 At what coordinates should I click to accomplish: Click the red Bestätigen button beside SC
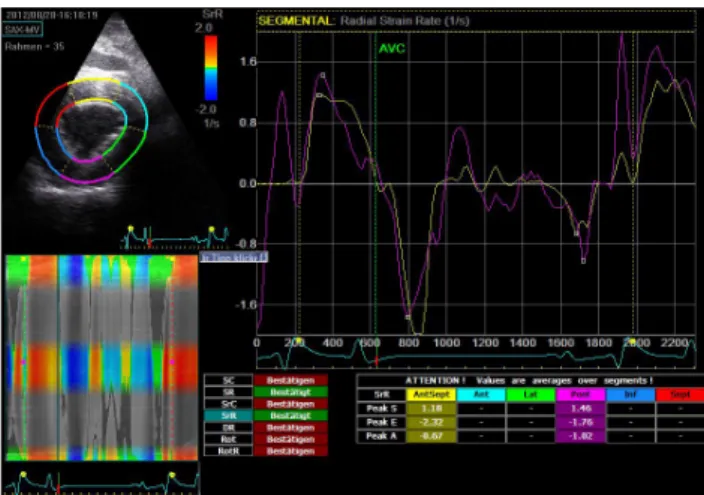coord(290,380)
